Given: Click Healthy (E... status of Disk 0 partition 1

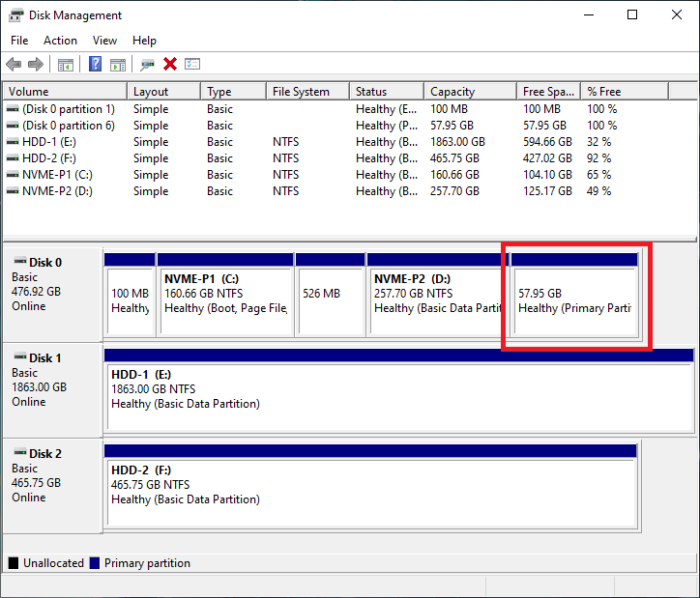Looking at the screenshot, I should [x=387, y=109].
